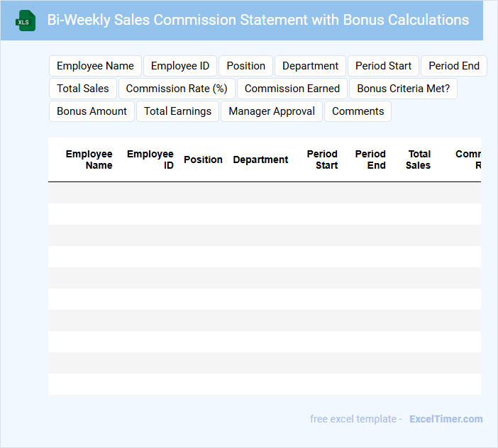Click the Employee Name column header
The width and height of the screenshot is (498, 448).
pos(89,159)
